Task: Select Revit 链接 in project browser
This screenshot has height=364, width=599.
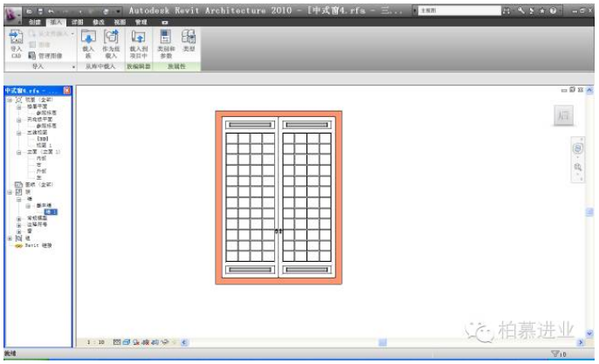Action: tap(38, 245)
